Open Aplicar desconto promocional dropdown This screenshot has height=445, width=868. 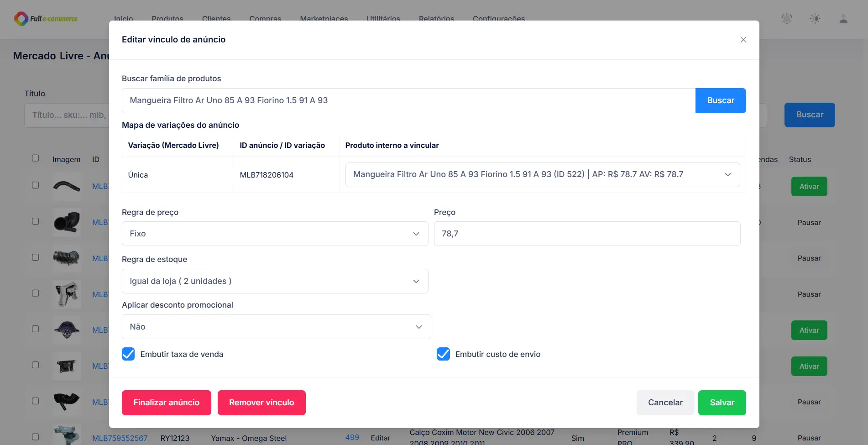276,327
